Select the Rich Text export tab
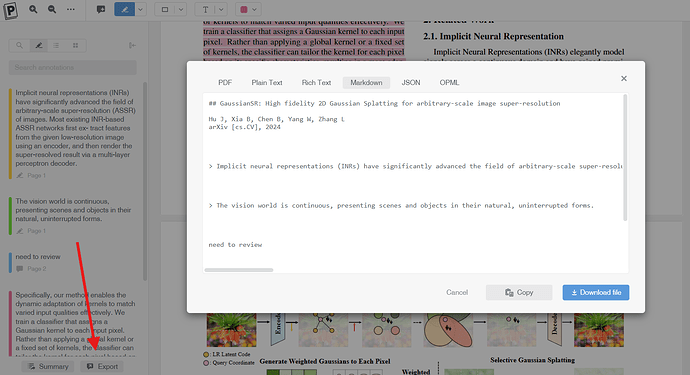This screenshot has width=690, height=375. pyautogui.click(x=316, y=82)
